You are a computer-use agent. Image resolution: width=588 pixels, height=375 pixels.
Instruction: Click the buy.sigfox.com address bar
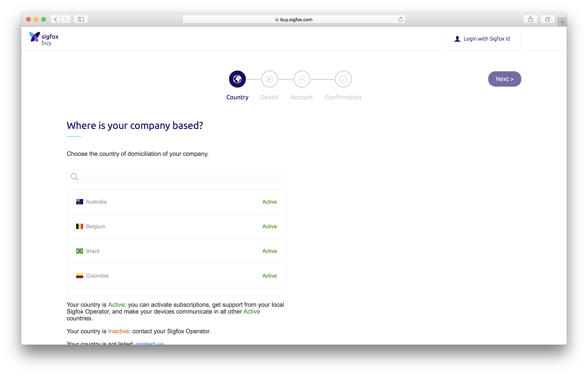coord(293,20)
